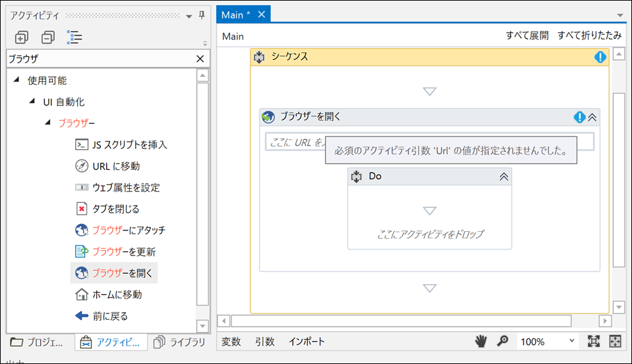Click the ブラウザーを開く error warning icon
Viewport: 632px width, 364px height.
pos(579,117)
